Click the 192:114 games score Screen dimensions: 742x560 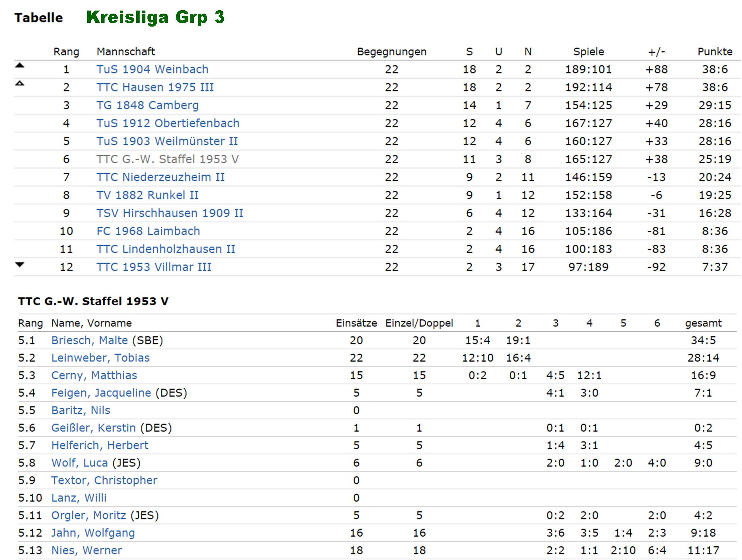click(x=588, y=87)
